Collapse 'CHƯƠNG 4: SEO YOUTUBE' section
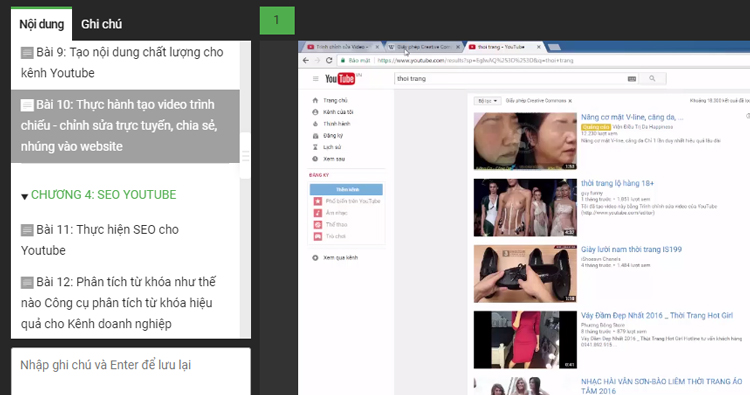The width and height of the screenshot is (750, 395). (x=24, y=196)
